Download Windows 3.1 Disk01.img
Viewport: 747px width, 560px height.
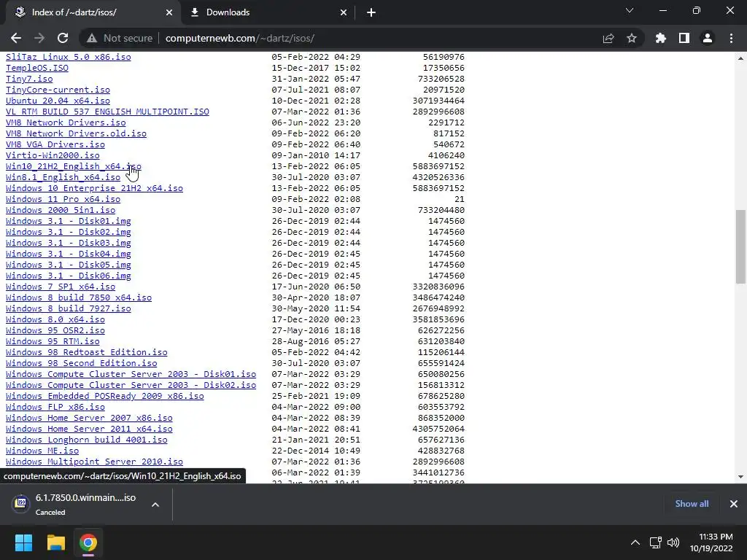coord(68,221)
